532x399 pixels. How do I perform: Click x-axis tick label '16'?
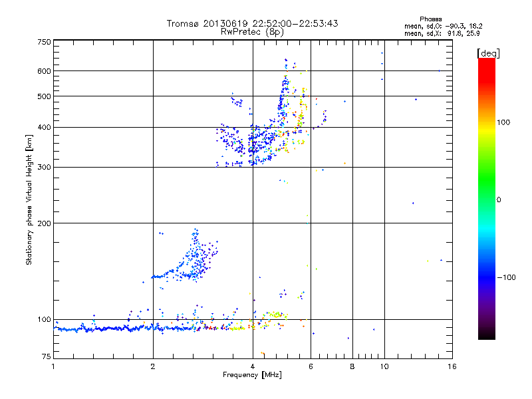pyautogui.click(x=452, y=366)
